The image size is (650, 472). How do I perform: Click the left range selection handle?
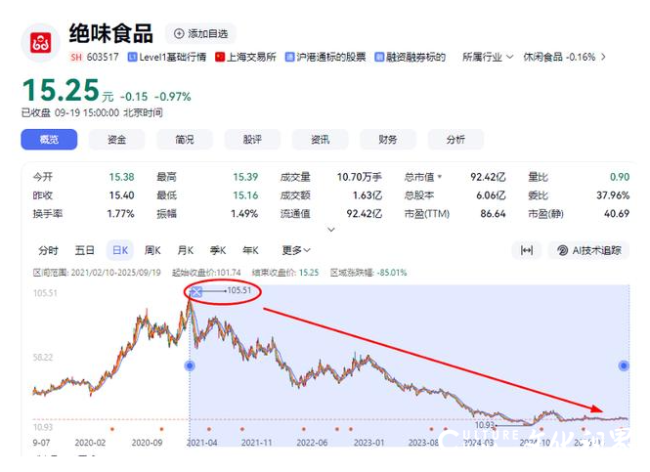point(189,366)
